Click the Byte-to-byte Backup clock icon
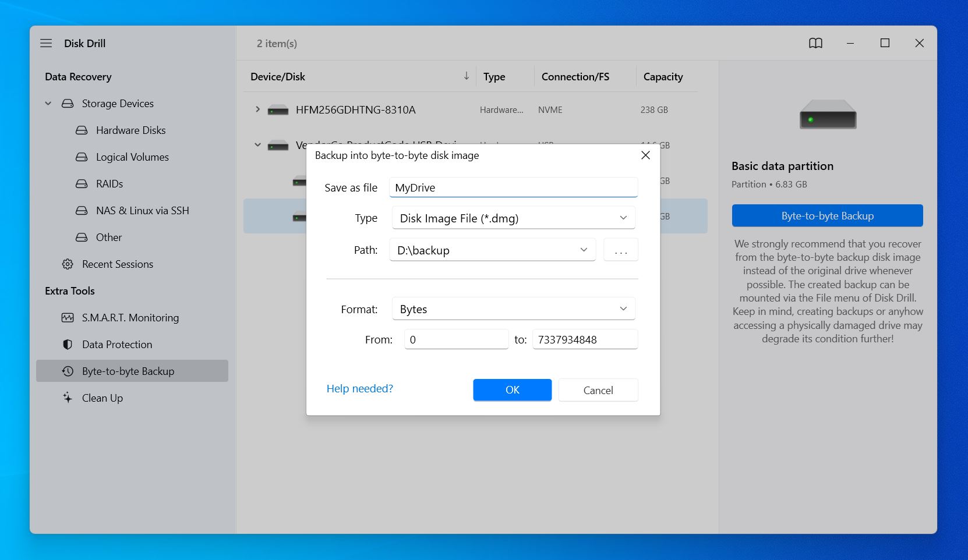 click(68, 371)
